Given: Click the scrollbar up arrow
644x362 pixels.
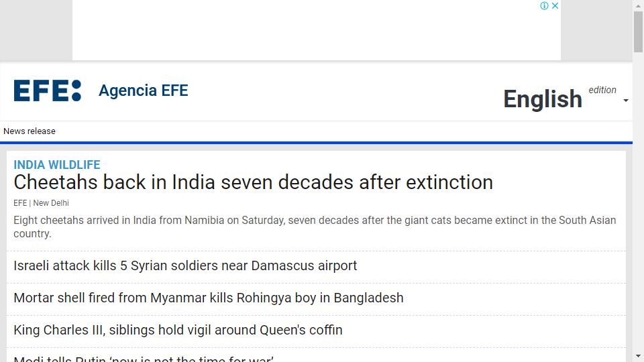Looking at the screenshot, I should pos(638,6).
